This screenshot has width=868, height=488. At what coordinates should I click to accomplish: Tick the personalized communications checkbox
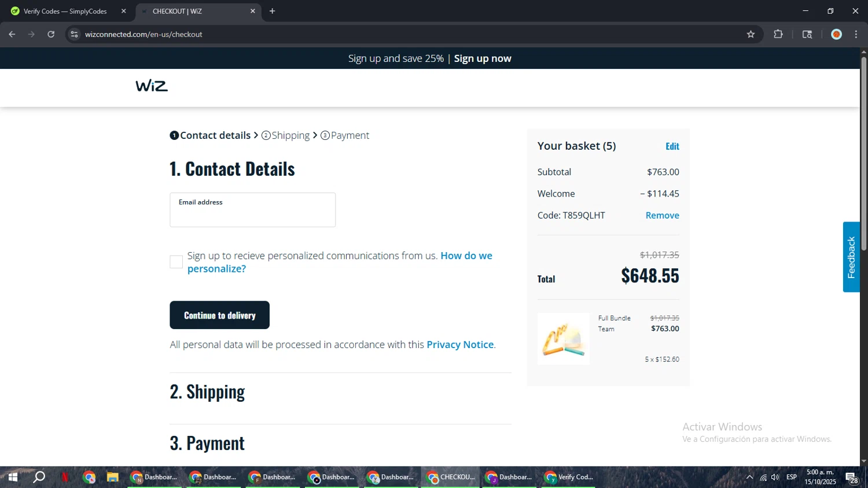click(x=176, y=262)
